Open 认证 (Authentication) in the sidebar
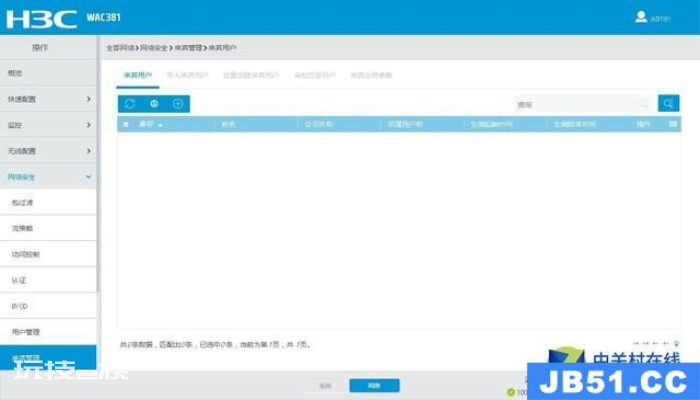Image resolution: width=700 pixels, height=400 pixels. coord(48,280)
